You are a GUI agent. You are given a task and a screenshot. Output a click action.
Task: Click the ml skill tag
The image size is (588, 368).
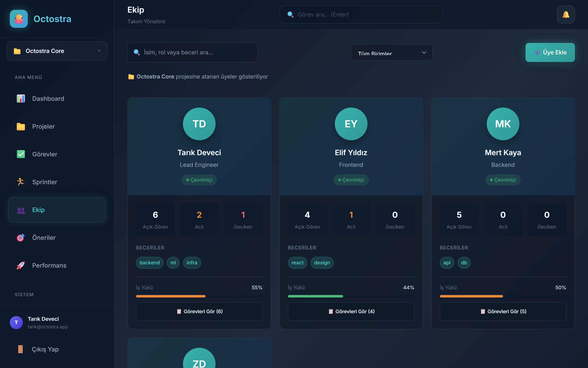[173, 263]
